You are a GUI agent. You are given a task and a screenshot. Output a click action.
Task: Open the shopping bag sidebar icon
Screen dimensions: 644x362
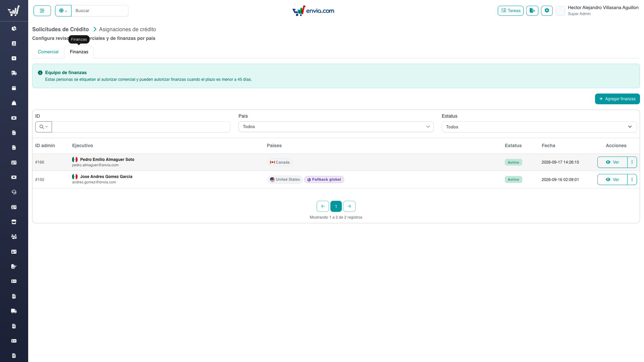coord(14,103)
